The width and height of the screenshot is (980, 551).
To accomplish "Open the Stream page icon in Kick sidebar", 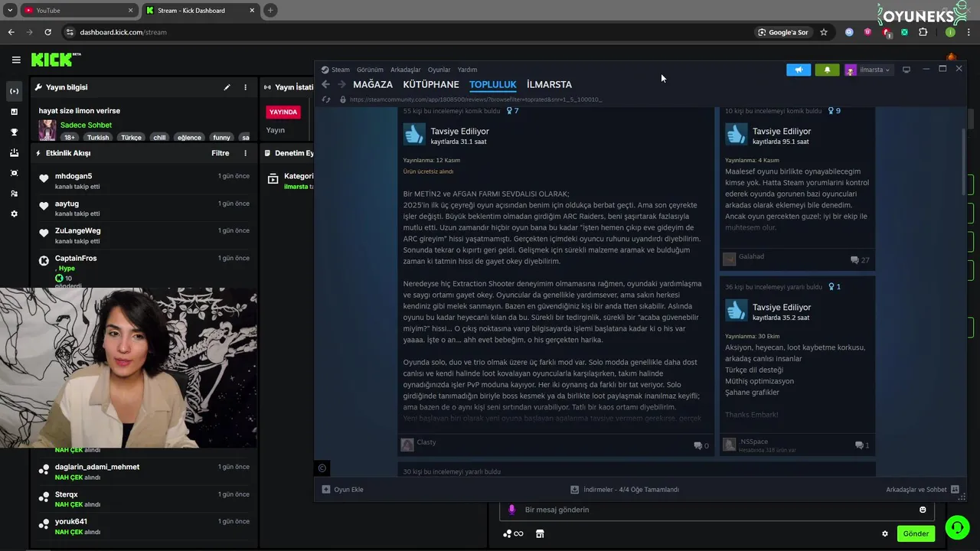I will point(14,91).
